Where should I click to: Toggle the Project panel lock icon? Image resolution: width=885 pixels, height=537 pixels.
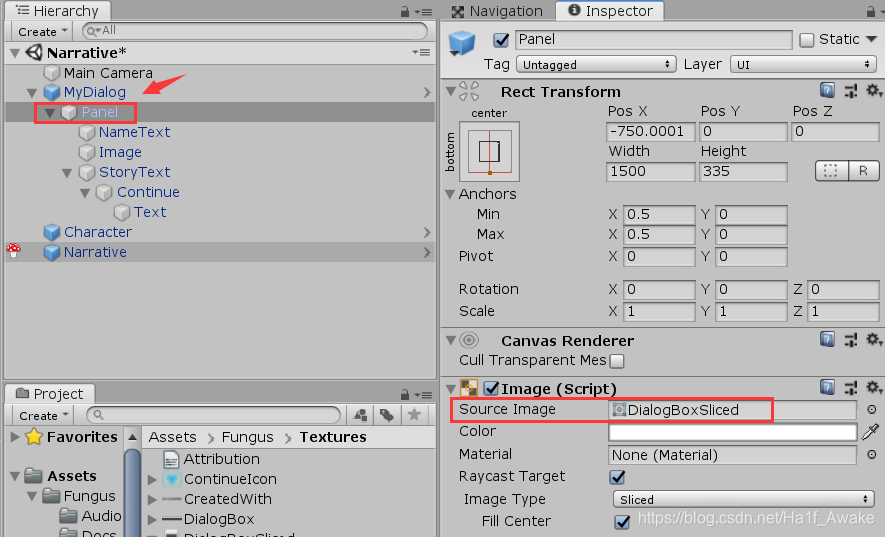coord(405,394)
